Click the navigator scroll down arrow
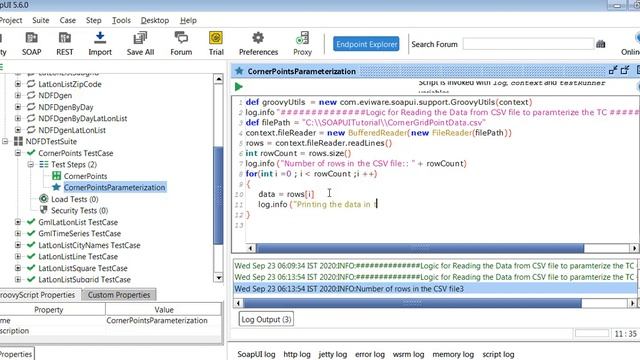This screenshot has height=360, width=640. click(218, 278)
